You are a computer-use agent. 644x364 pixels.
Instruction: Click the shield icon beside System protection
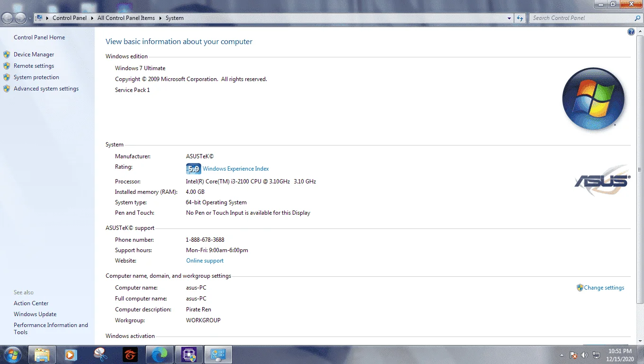coord(7,77)
